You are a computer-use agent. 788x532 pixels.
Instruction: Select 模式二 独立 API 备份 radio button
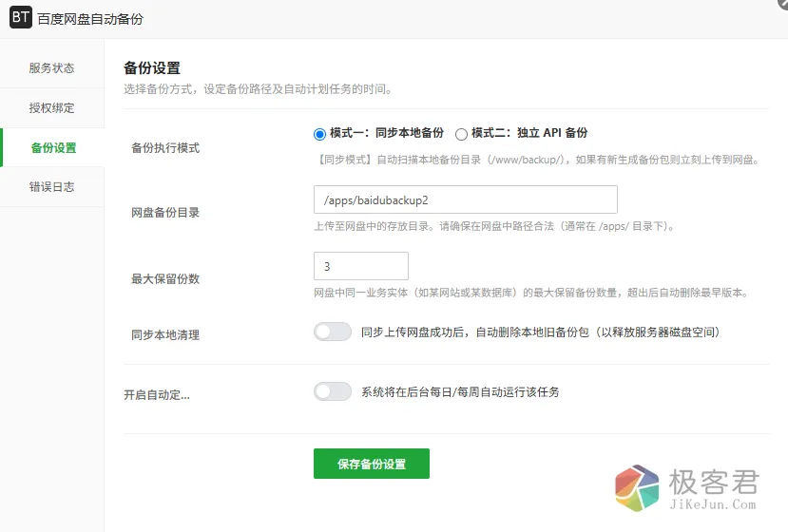pos(461,134)
